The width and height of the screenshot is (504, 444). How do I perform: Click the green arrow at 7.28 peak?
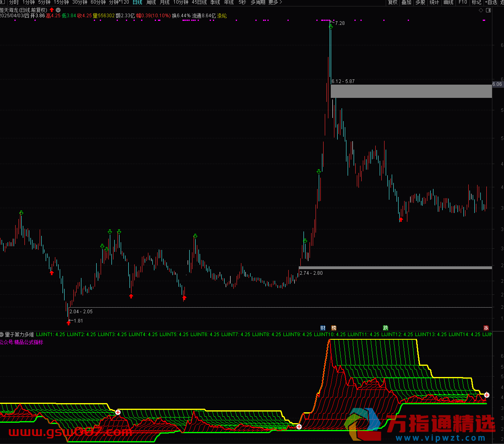[330, 26]
